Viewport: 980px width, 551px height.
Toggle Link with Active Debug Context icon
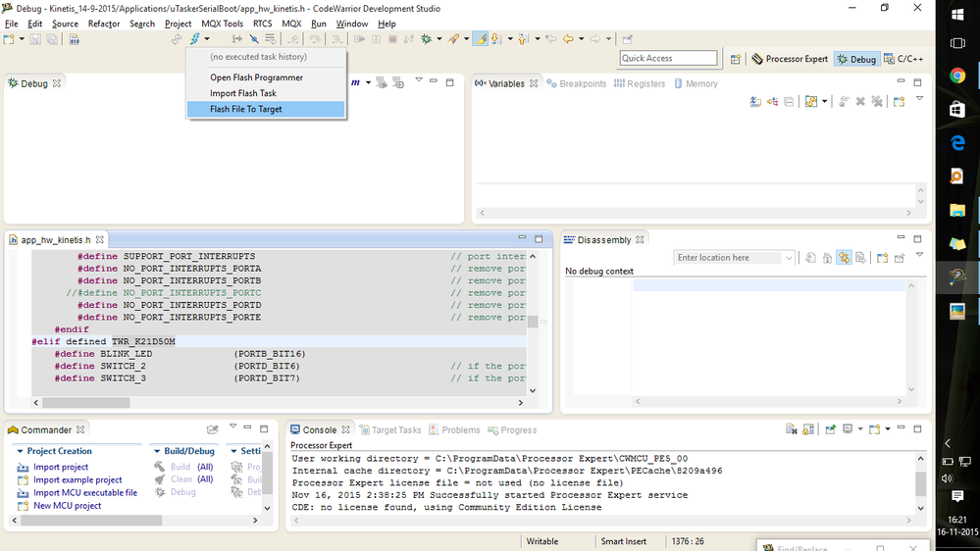coord(844,258)
